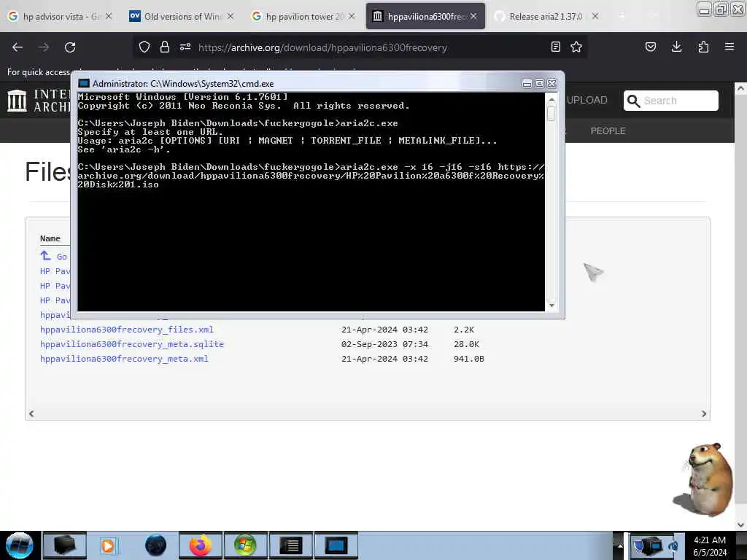Click the magnifier icon in search box

633,101
